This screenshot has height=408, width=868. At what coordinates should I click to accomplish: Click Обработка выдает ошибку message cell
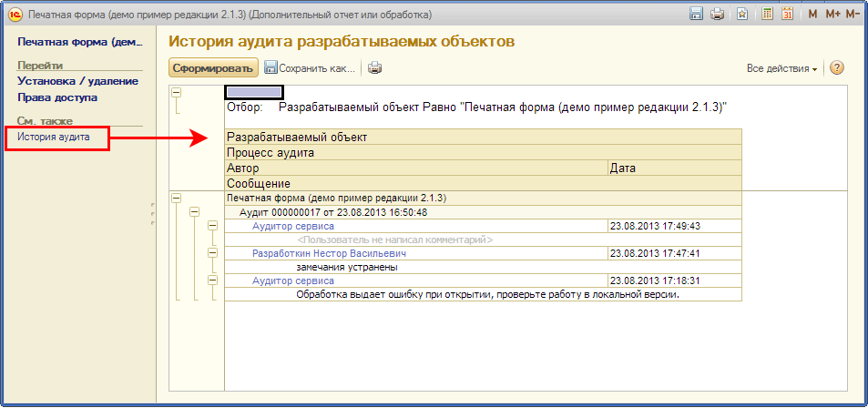[483, 295]
